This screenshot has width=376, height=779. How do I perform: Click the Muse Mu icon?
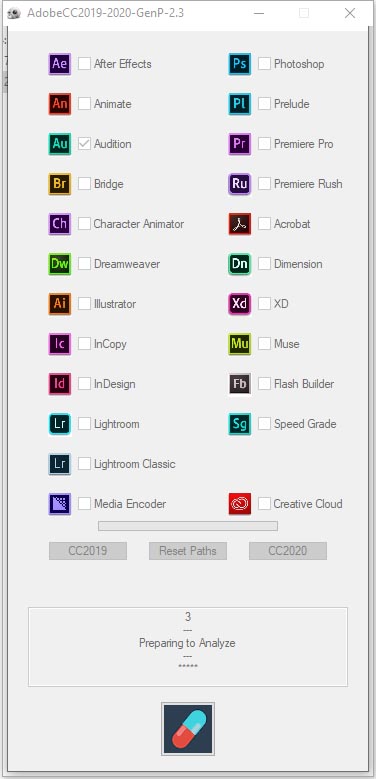(x=240, y=344)
